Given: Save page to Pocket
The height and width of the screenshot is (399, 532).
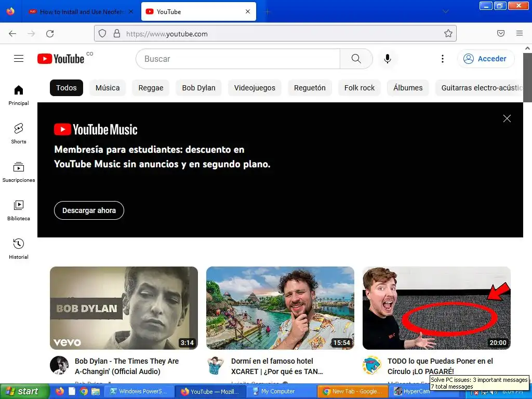Looking at the screenshot, I should [501, 33].
